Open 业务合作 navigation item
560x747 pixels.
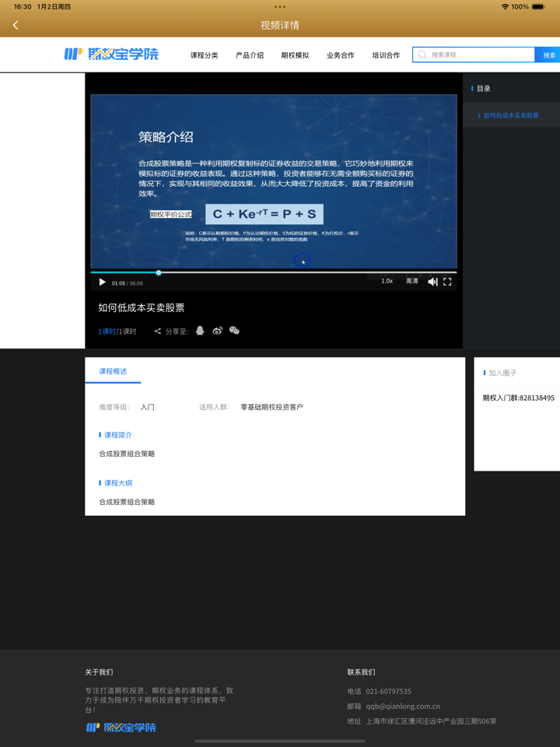point(340,55)
